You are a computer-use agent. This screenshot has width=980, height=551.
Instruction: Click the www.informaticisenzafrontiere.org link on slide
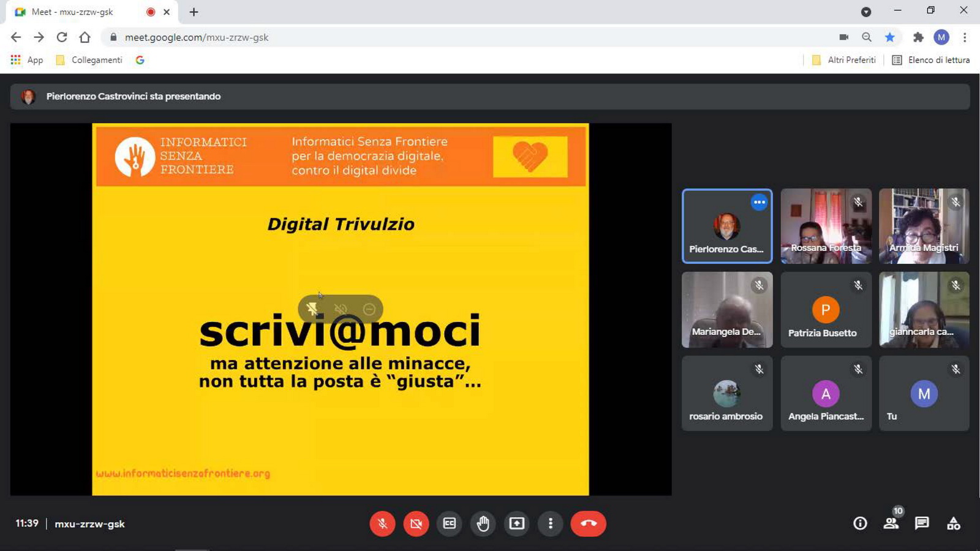pos(183,473)
